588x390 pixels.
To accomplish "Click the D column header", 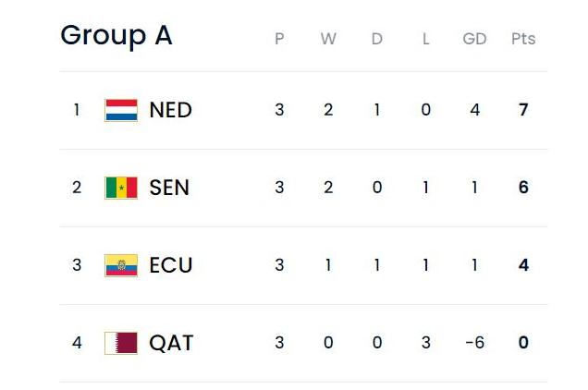I will click(x=377, y=39).
